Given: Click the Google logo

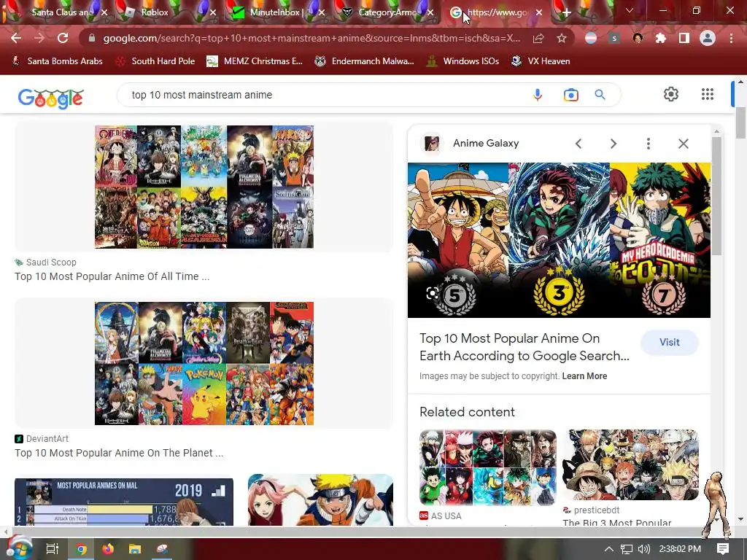Looking at the screenshot, I should click(x=51, y=98).
